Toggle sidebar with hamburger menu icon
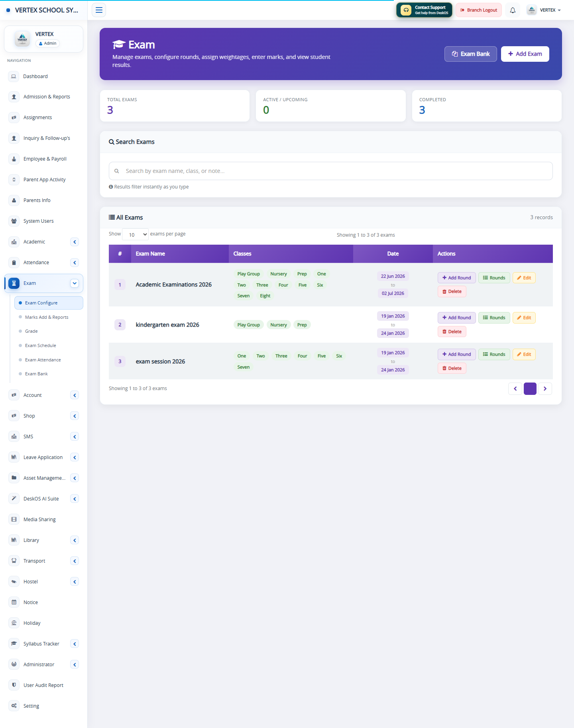Screen dimensions: 574x728 [x=99, y=10]
